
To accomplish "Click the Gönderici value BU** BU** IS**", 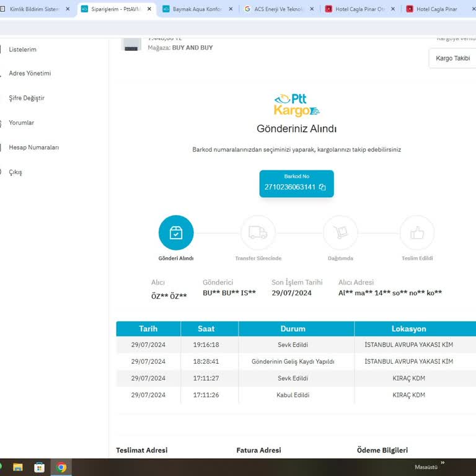I will [229, 293].
